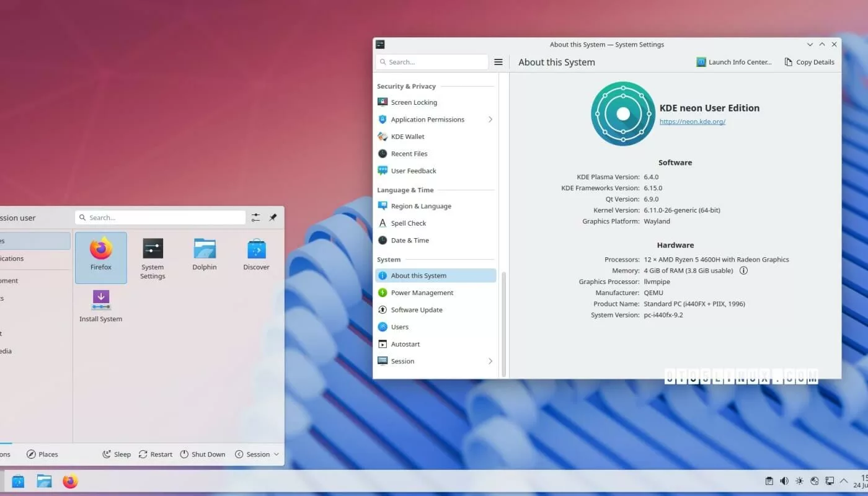Image resolution: width=868 pixels, height=496 pixels.
Task: Launch Info Center from the header
Action: click(x=734, y=62)
